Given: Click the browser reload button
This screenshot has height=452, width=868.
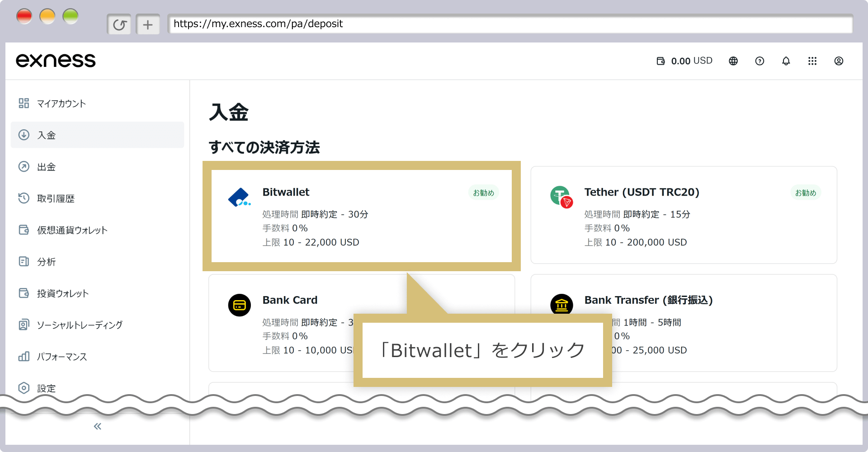Looking at the screenshot, I should click(119, 24).
